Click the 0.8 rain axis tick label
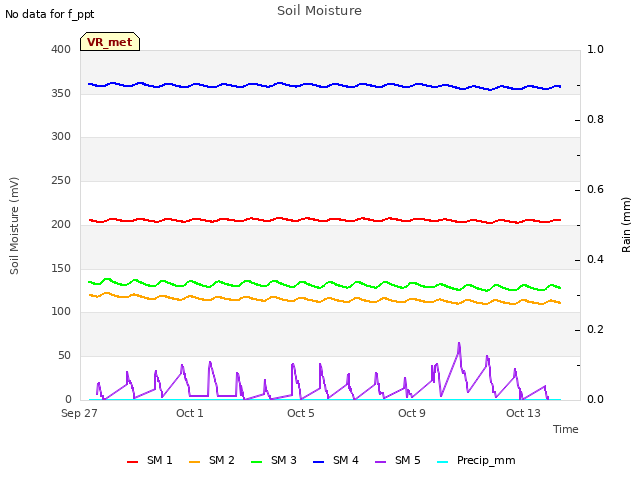This screenshot has width=640, height=480. point(595,120)
